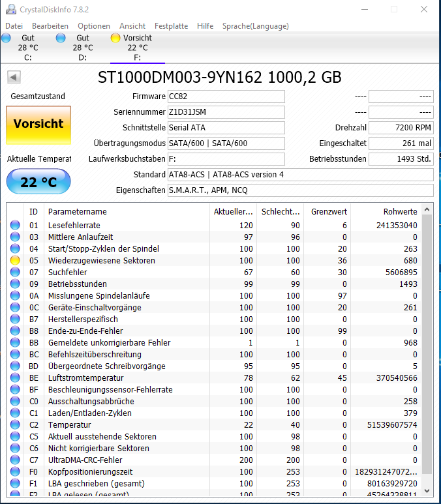This screenshot has width=441, height=504.
Task: Open the Ansicht menu
Action: (132, 25)
